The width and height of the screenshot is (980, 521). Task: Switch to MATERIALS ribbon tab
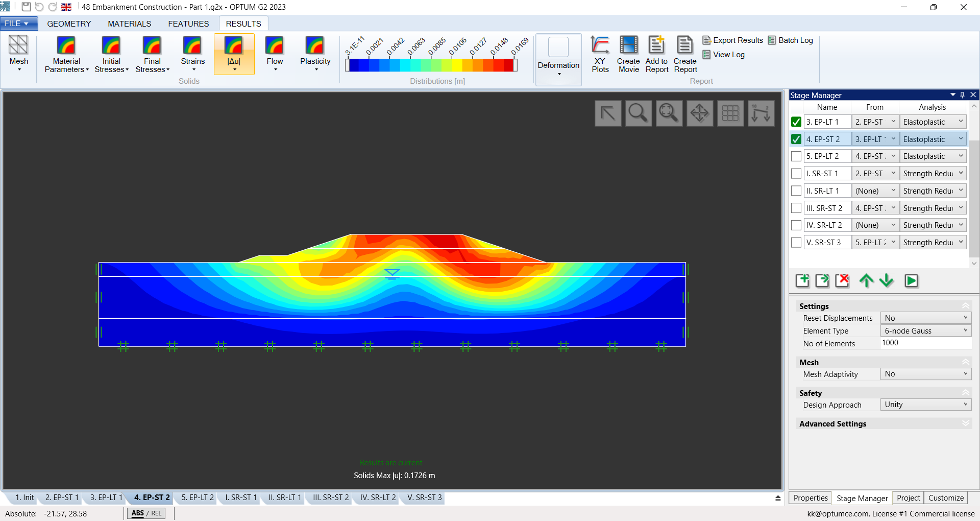pyautogui.click(x=129, y=23)
